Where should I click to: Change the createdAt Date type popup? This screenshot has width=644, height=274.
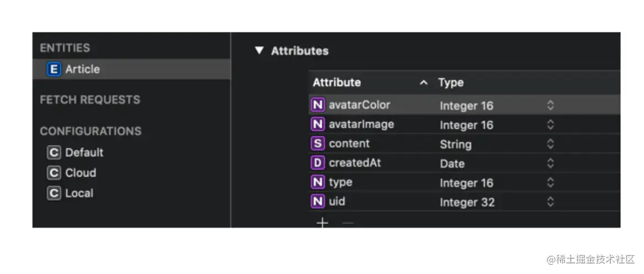pos(550,163)
